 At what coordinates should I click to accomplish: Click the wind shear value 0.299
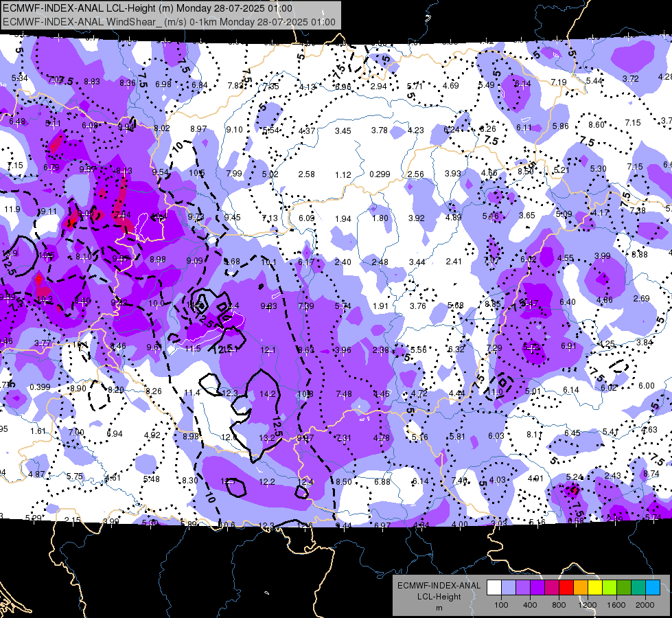point(380,174)
